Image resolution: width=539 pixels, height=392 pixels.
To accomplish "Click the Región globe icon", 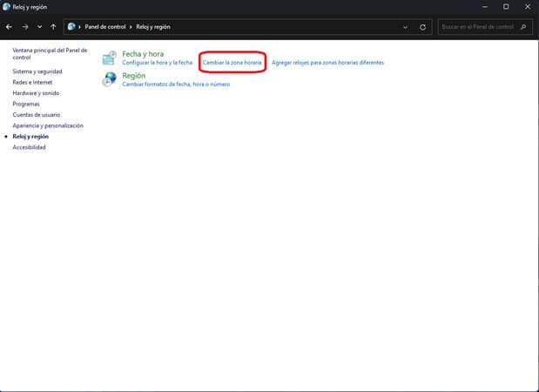I will click(x=110, y=79).
